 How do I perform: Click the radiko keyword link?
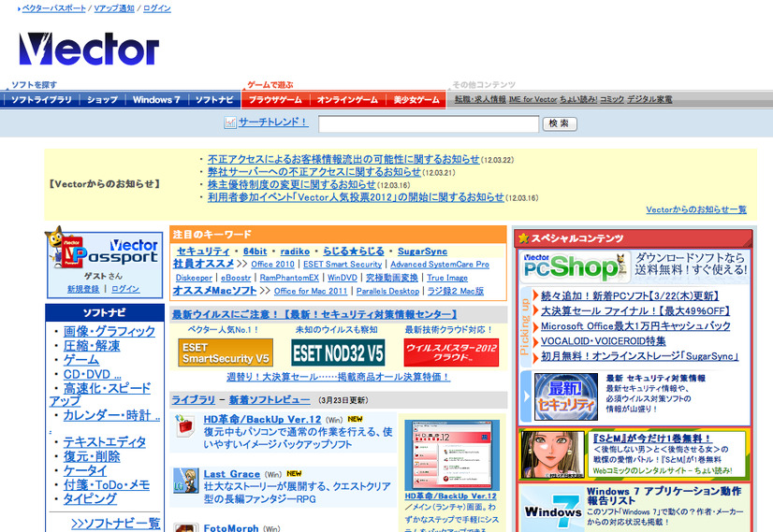point(295,252)
